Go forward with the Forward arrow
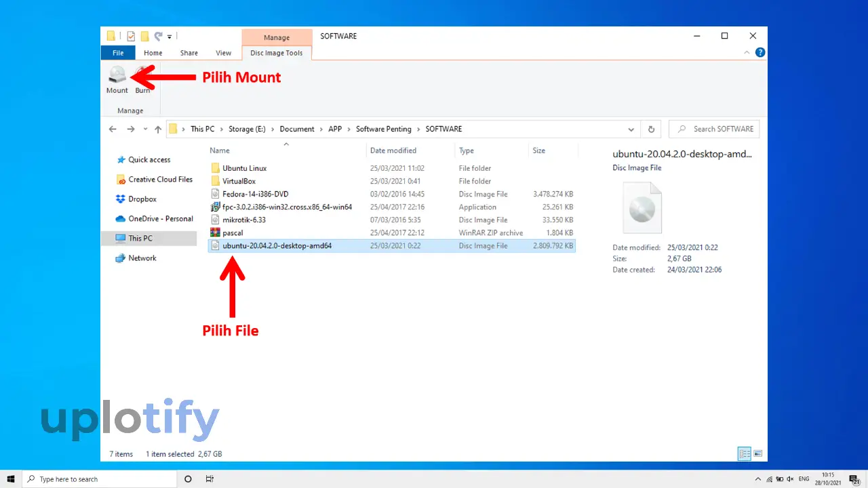This screenshot has width=868, height=488. (131, 129)
